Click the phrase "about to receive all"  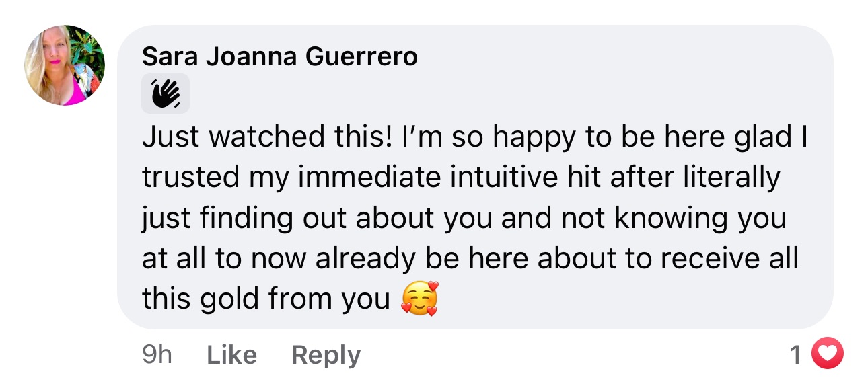(x=681, y=259)
